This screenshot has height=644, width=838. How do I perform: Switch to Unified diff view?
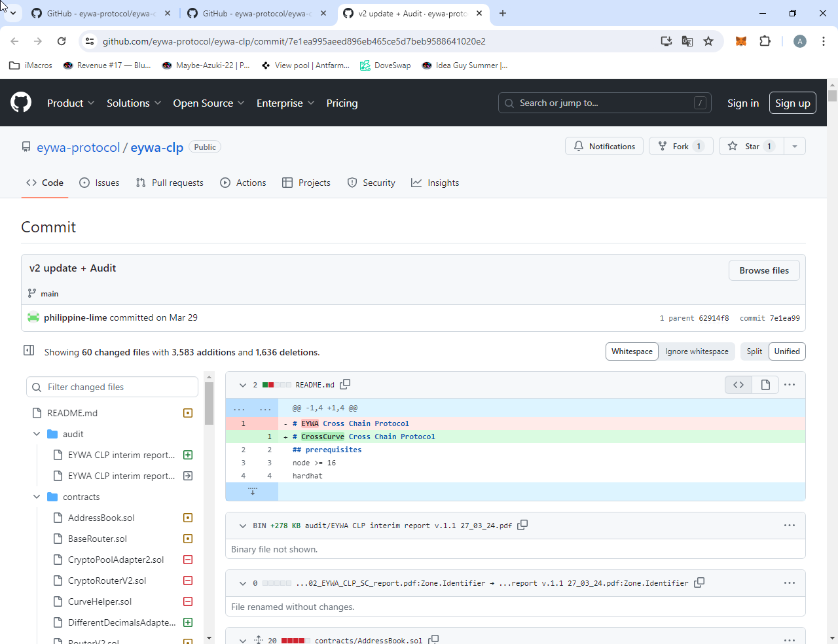tap(787, 351)
